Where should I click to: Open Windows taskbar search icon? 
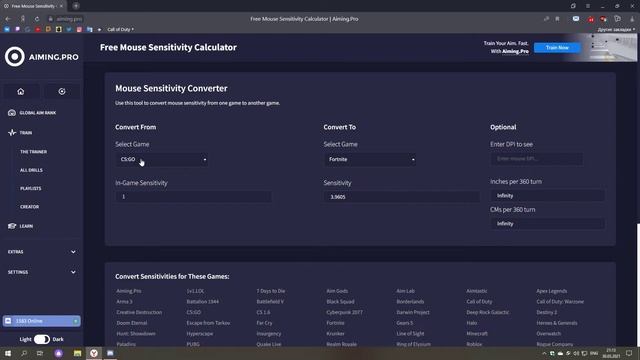pos(24,353)
